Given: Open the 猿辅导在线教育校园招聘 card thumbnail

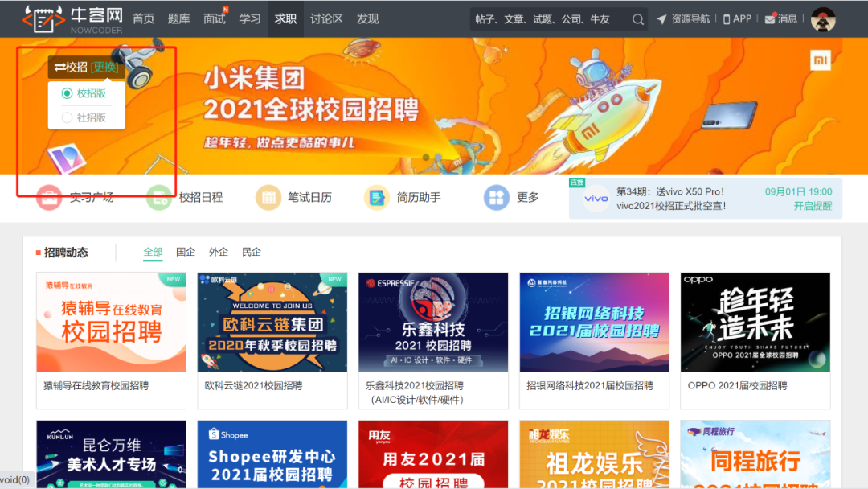Looking at the screenshot, I should tap(111, 322).
